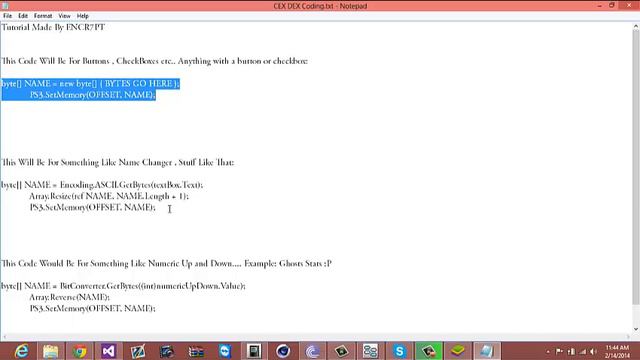Click the vertical scrollbar up arrow
Viewport: 640px width, 360px height.
[x=636, y=26]
